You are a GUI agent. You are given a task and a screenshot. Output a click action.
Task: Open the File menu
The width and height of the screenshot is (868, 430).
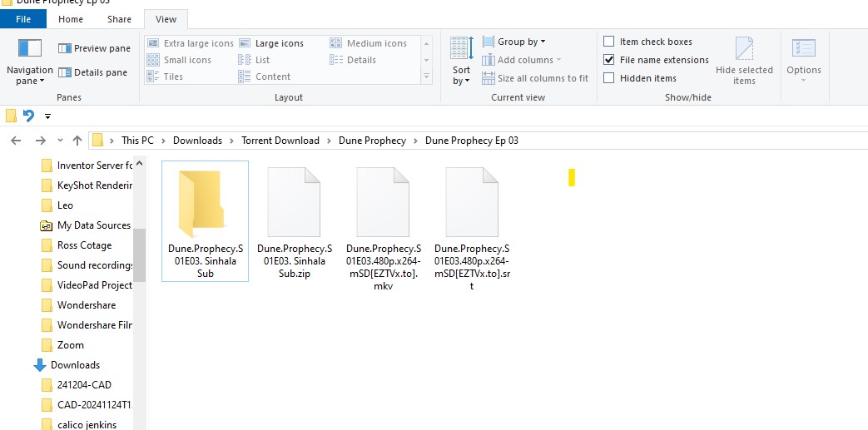click(23, 19)
